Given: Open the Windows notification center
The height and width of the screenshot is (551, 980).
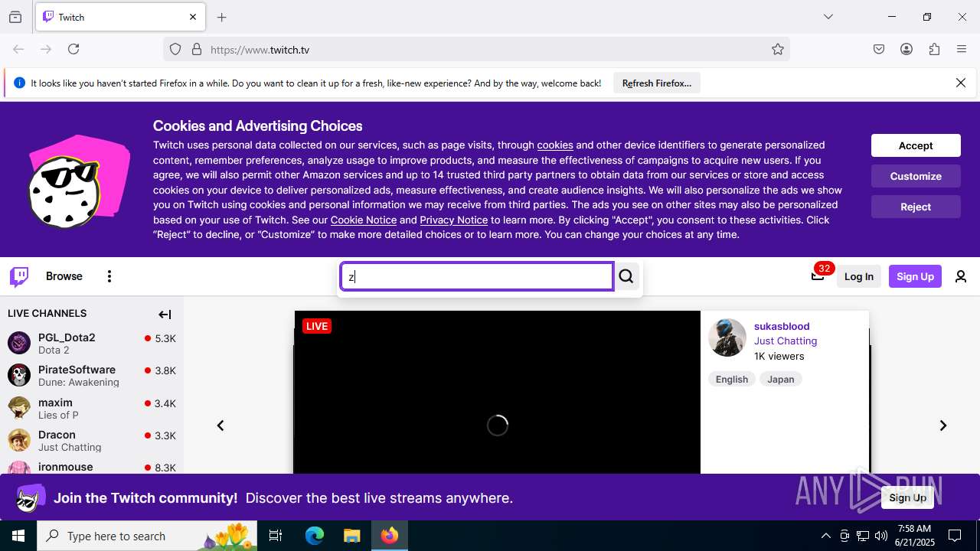Looking at the screenshot, I should click(x=955, y=536).
